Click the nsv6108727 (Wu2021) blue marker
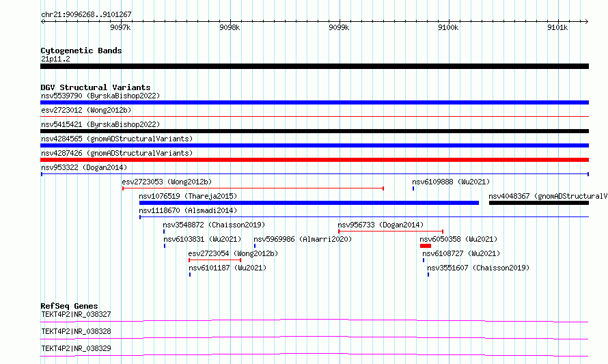The image size is (608, 364). [424, 260]
